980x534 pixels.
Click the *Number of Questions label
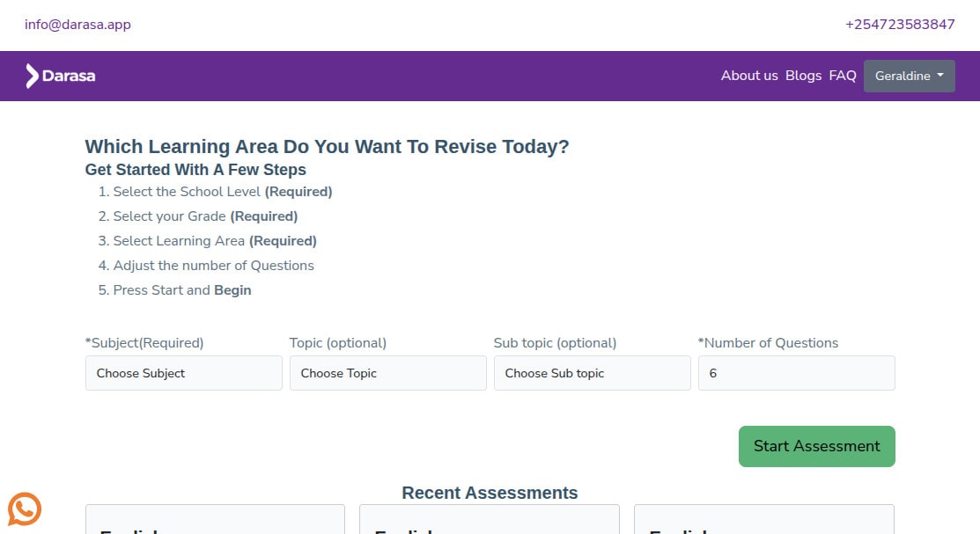tap(768, 343)
